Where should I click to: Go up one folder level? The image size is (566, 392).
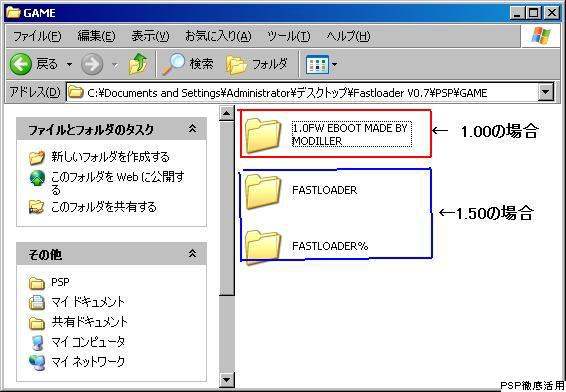pos(138,64)
